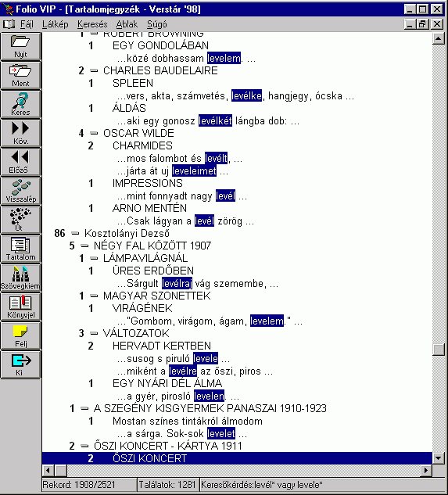
Task: Open the Látkép menu
Action: pyautogui.click(x=55, y=24)
